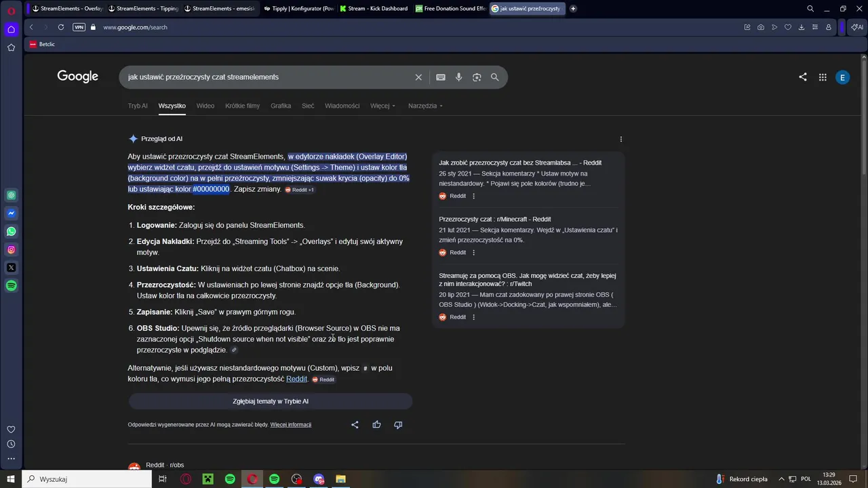Image resolution: width=868 pixels, height=488 pixels.
Task: Switch to the Stream - Kick Dashboard browser tab
Action: click(x=374, y=9)
